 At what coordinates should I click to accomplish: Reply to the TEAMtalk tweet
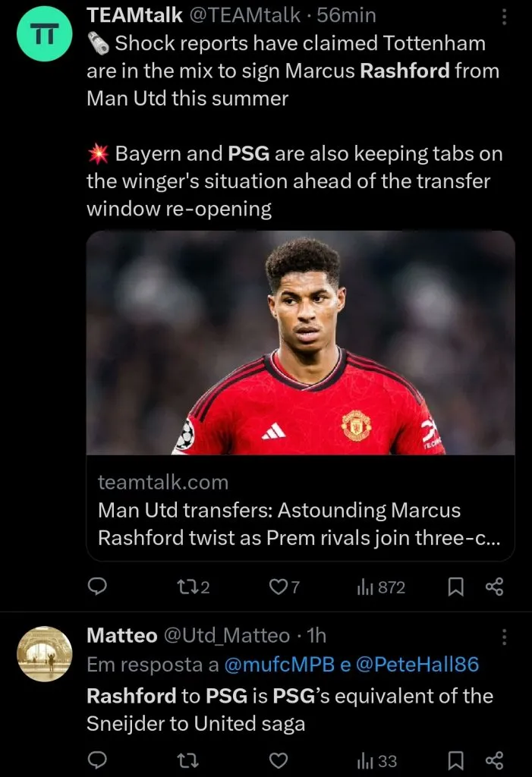point(98,587)
